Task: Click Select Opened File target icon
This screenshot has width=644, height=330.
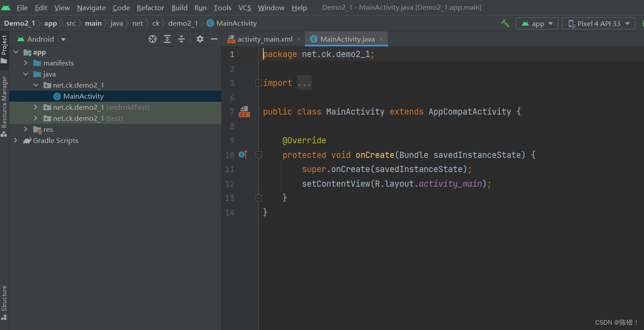Action: click(153, 39)
